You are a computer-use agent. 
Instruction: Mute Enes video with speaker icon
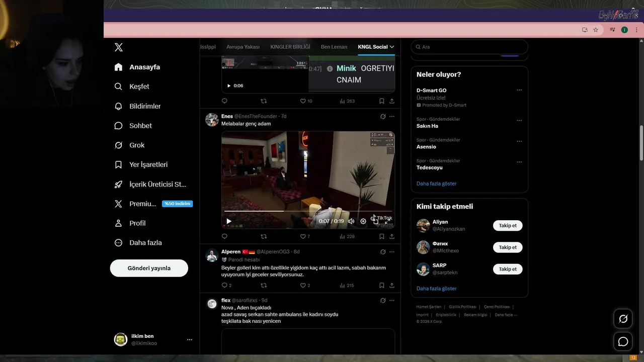click(x=351, y=221)
